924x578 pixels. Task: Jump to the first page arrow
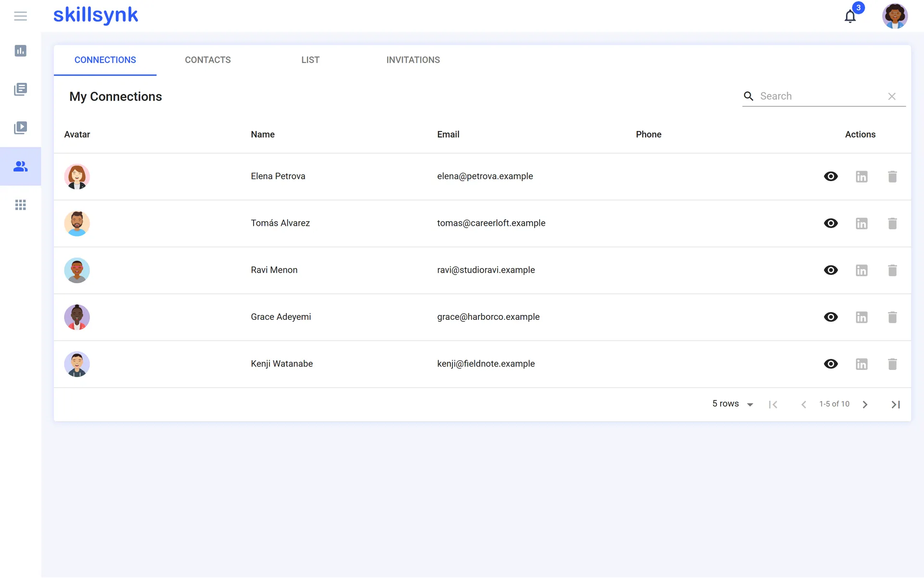tap(773, 405)
